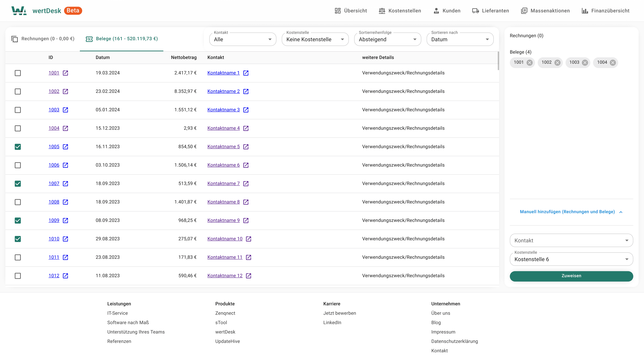The width and height of the screenshot is (644, 362).
Task: Remove chip 1002 from Belege
Action: (557, 63)
